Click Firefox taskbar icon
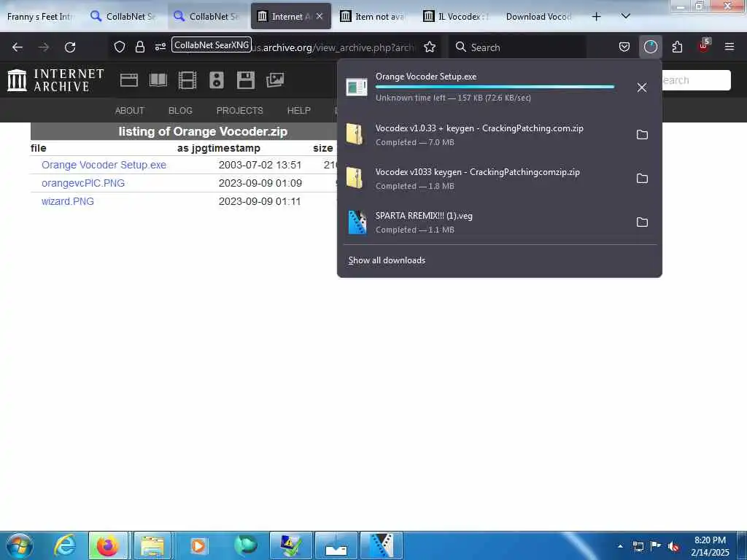Viewport: 747px width, 560px height. [108, 545]
